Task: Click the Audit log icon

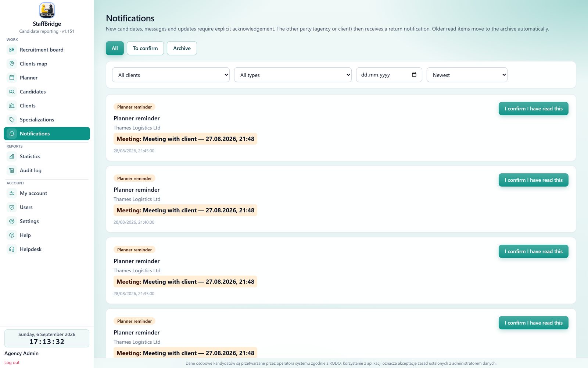Action: point(12,170)
